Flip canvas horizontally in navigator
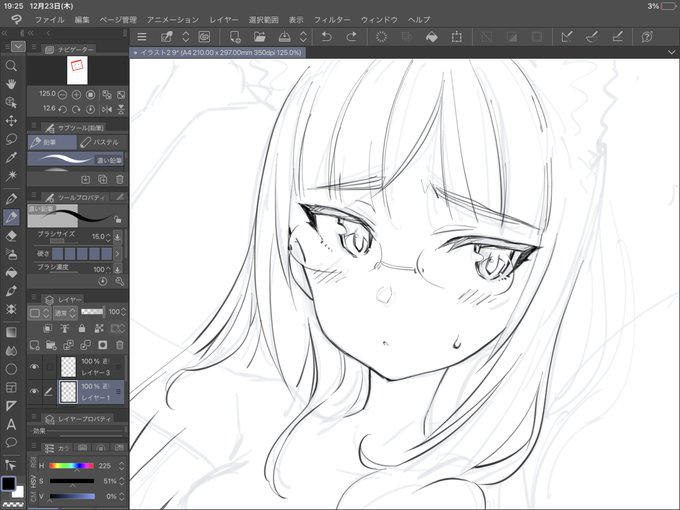The image size is (680, 510). coord(106,109)
